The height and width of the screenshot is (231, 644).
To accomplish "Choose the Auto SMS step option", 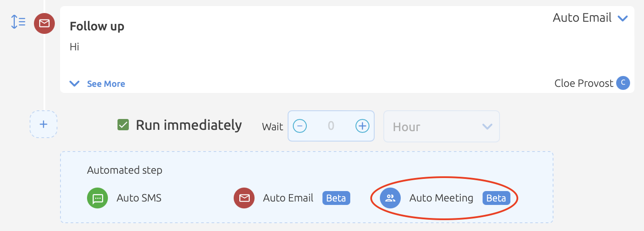I will (x=124, y=198).
